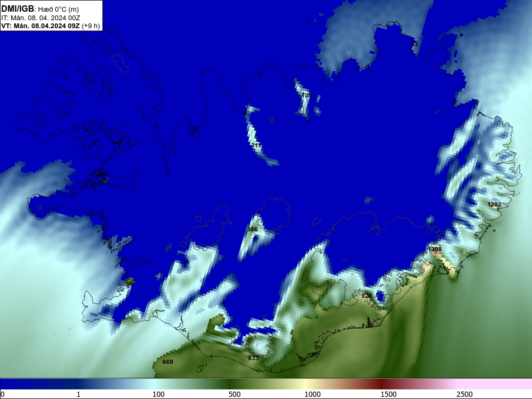
Task: Click legend label 100
Action: coord(159,394)
